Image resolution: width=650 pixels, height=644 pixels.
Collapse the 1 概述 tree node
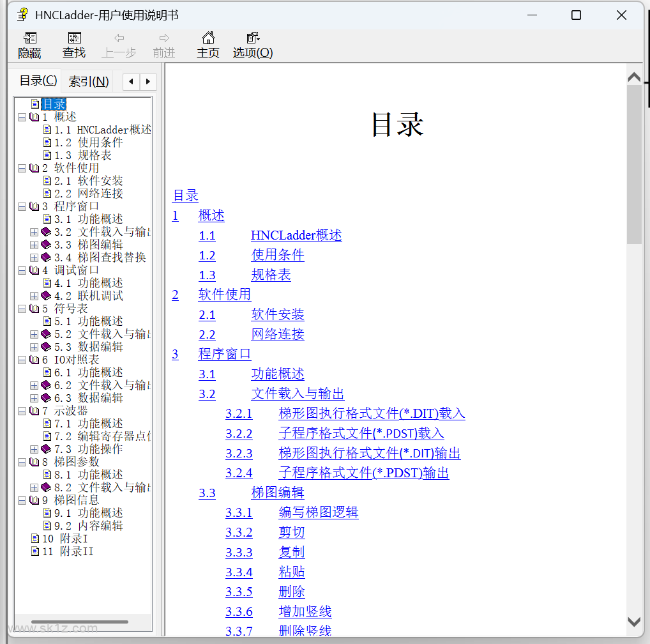point(22,118)
